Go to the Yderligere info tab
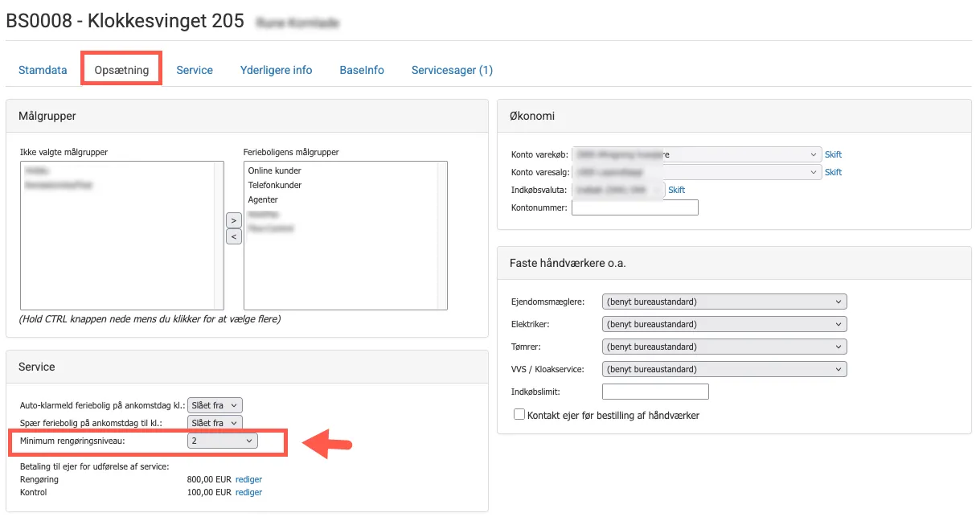This screenshot has height=517, width=980. click(276, 70)
